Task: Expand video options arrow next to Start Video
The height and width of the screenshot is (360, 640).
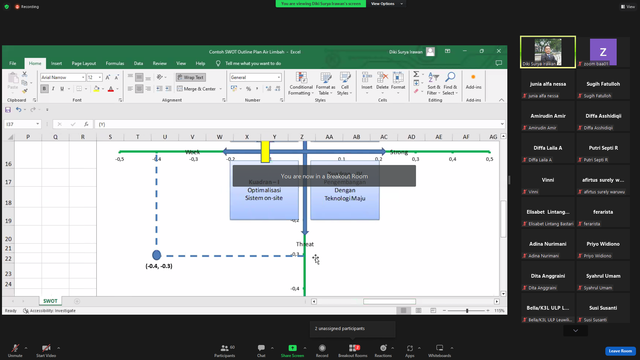Action: pos(58,348)
